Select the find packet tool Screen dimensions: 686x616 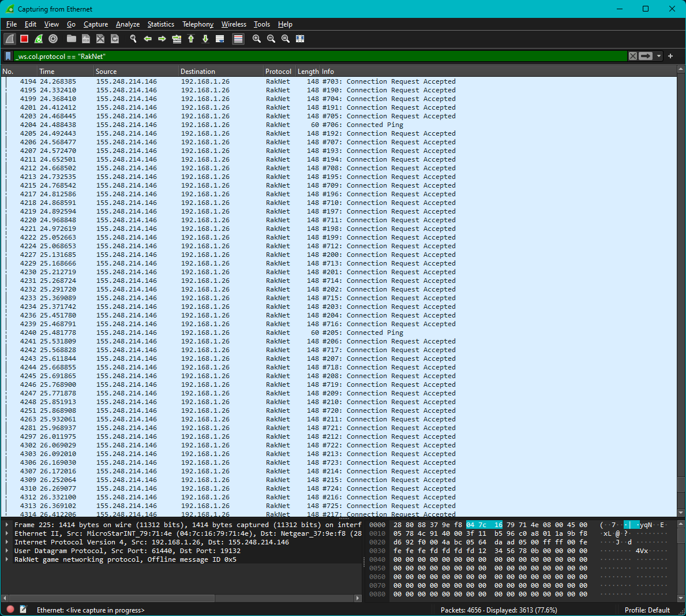tap(133, 39)
